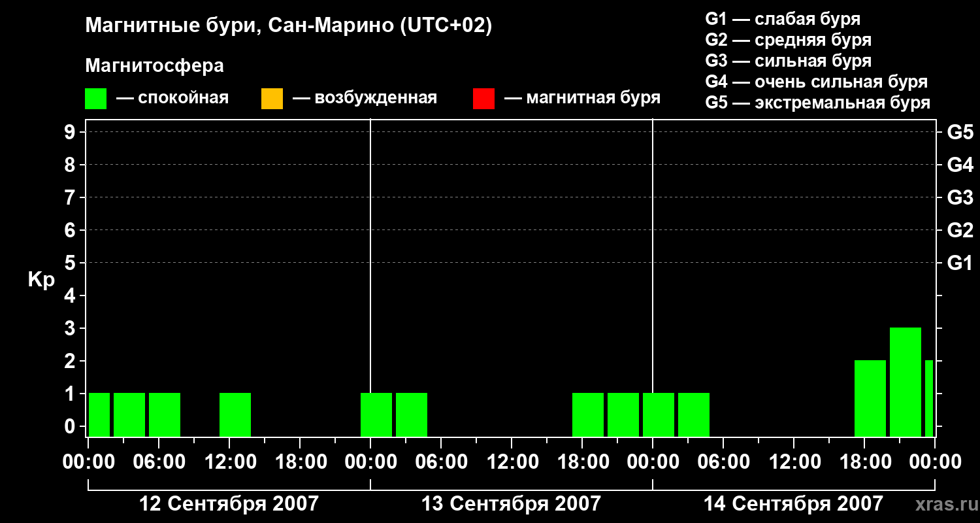Select the narrow Kp 2 bar after the Kp 3 bar
Image resolution: width=980 pixels, height=523 pixels.
tap(929, 398)
